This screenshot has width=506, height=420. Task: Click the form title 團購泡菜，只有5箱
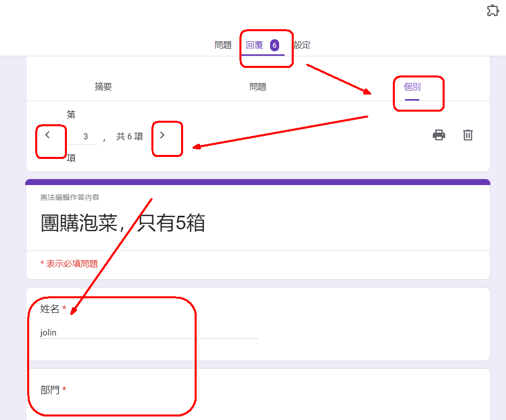[x=123, y=223]
